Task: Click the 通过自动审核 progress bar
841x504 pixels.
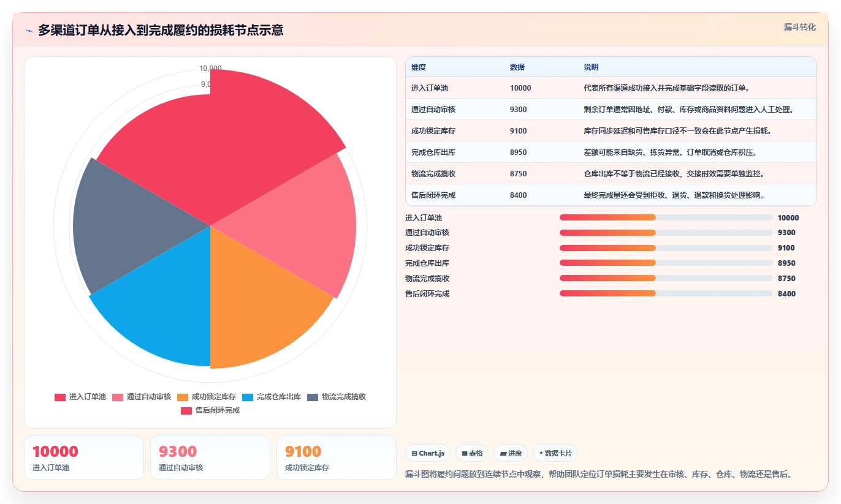Action: (x=666, y=233)
